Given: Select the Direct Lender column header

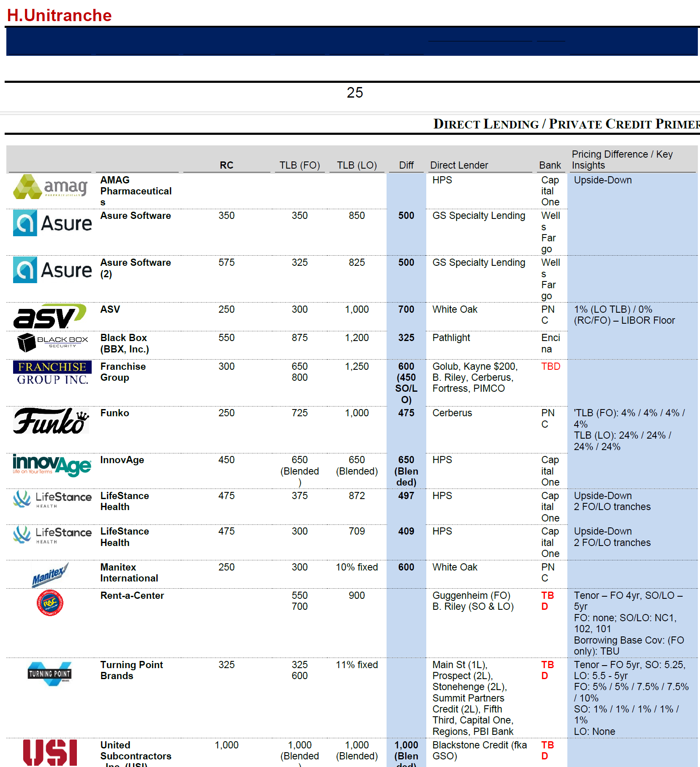Looking at the screenshot, I should 459,165.
